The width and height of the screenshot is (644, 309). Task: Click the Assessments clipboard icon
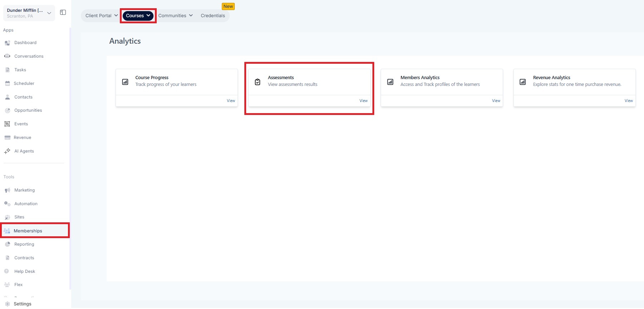[x=258, y=82]
